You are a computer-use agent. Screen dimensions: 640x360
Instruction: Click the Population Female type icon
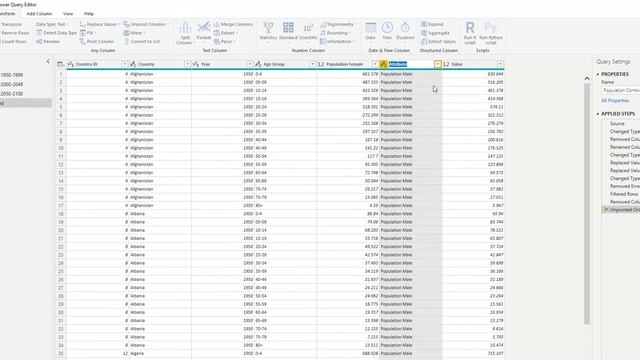321,64
